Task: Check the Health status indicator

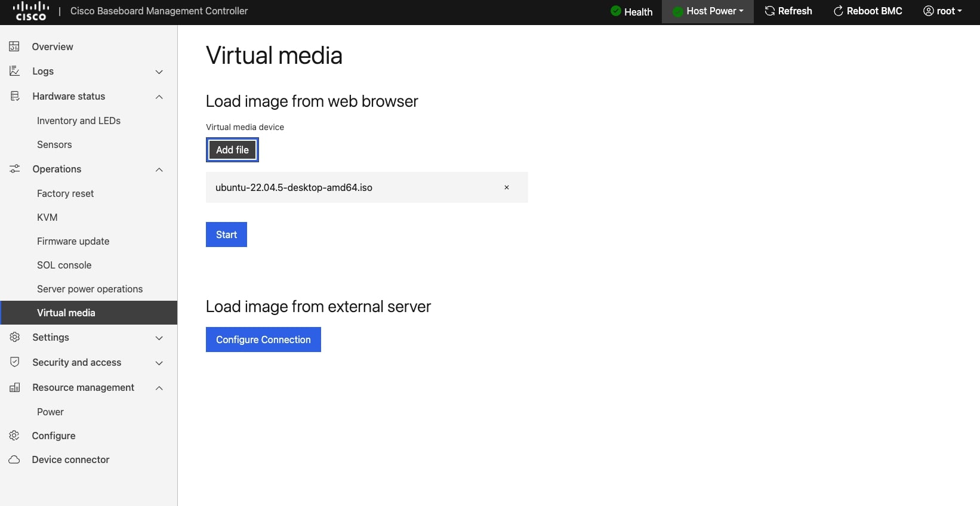Action: coord(631,11)
